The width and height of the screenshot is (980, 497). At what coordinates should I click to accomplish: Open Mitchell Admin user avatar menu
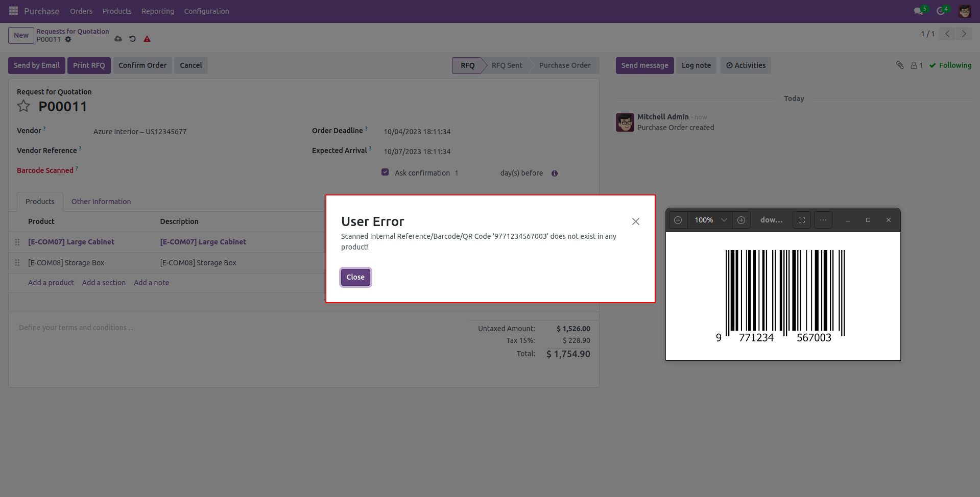coord(965,11)
